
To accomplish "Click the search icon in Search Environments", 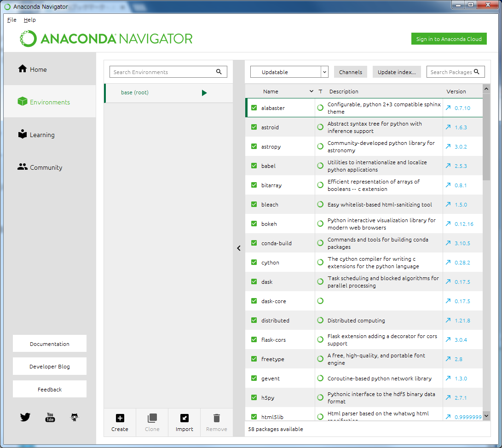I will (x=219, y=72).
